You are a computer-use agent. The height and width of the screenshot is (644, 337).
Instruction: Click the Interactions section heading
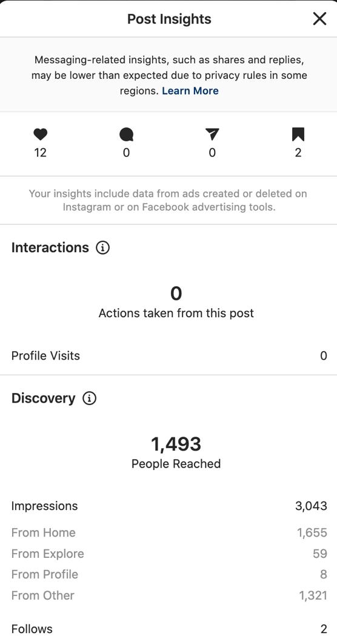(50, 247)
